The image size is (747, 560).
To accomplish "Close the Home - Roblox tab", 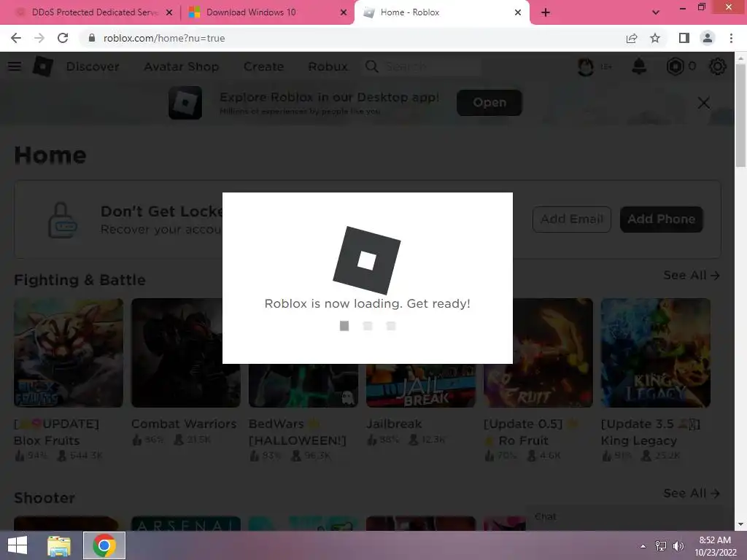I will click(518, 12).
